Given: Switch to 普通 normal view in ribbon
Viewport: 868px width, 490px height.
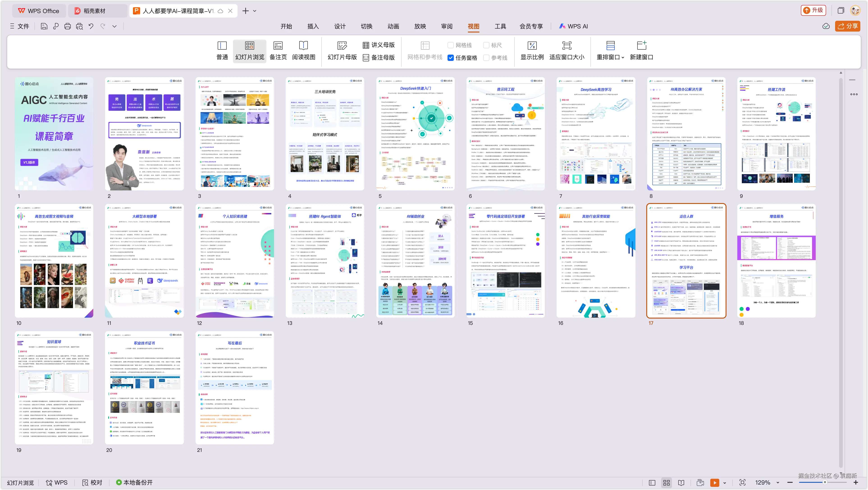Looking at the screenshot, I should pyautogui.click(x=222, y=51).
